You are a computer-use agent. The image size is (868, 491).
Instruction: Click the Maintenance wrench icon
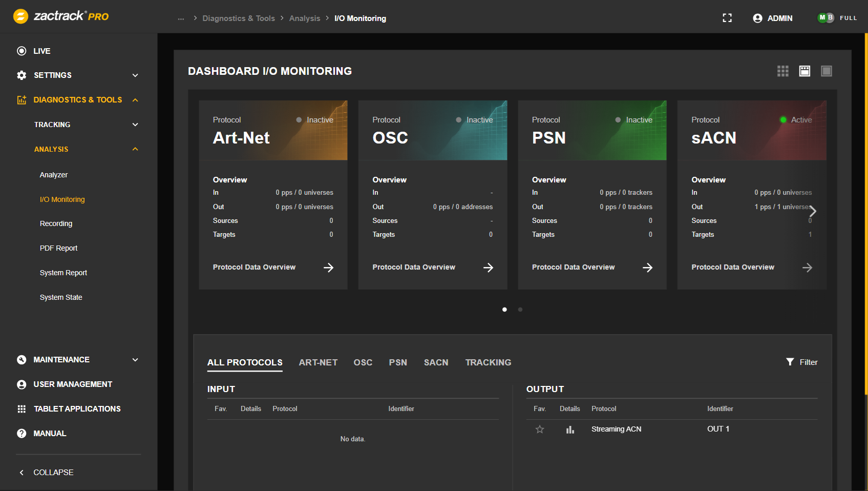[22, 360]
